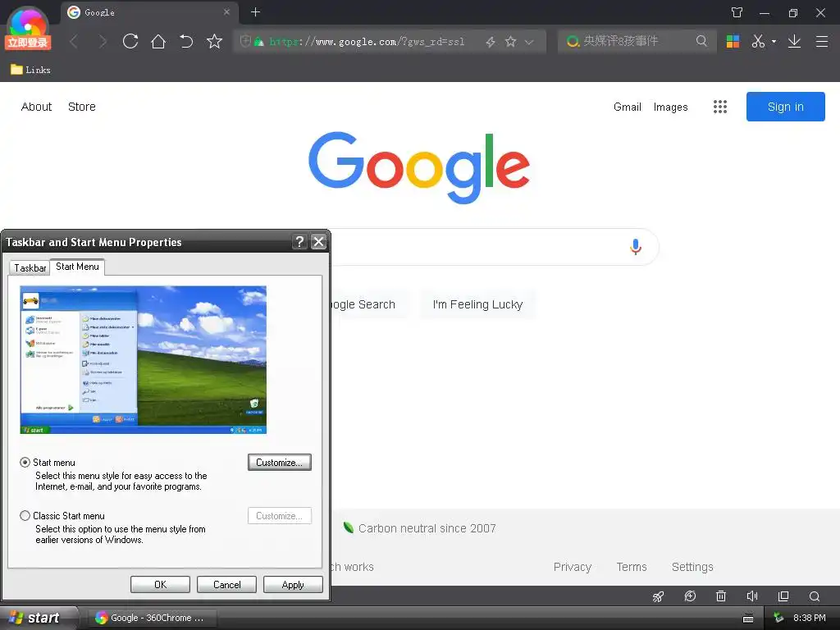Select the Start Menu tab in dialog

(x=77, y=267)
